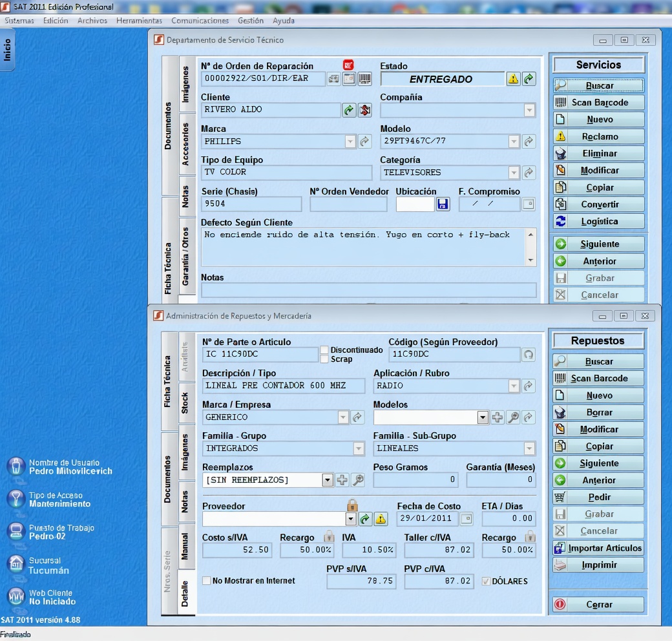Click the Reclamo button
672x641 pixels.
[599, 137]
